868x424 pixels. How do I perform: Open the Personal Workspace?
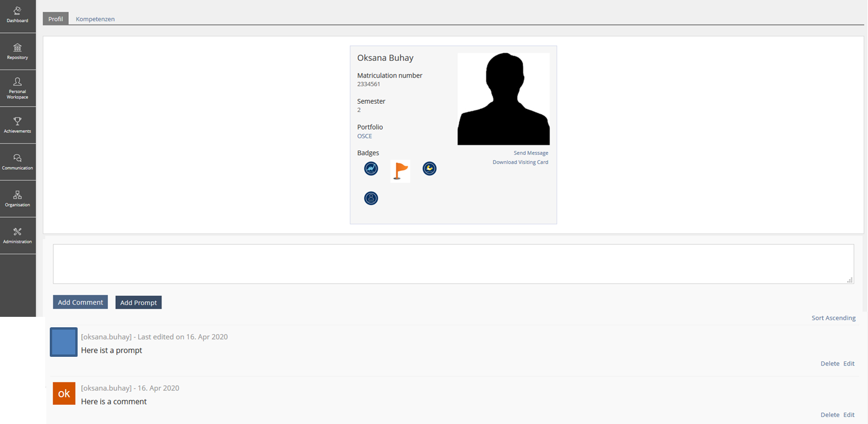(x=17, y=88)
